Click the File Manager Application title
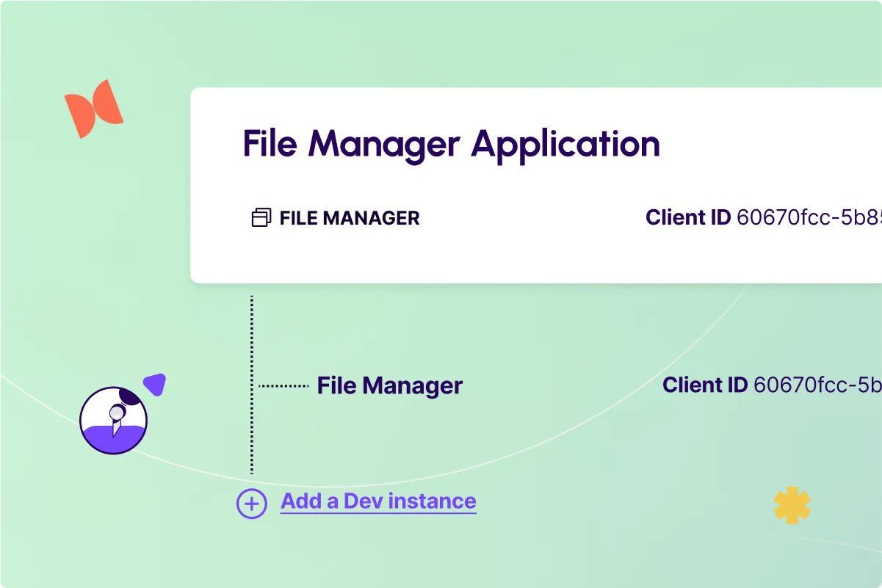The width and height of the screenshot is (882, 588). (x=451, y=144)
